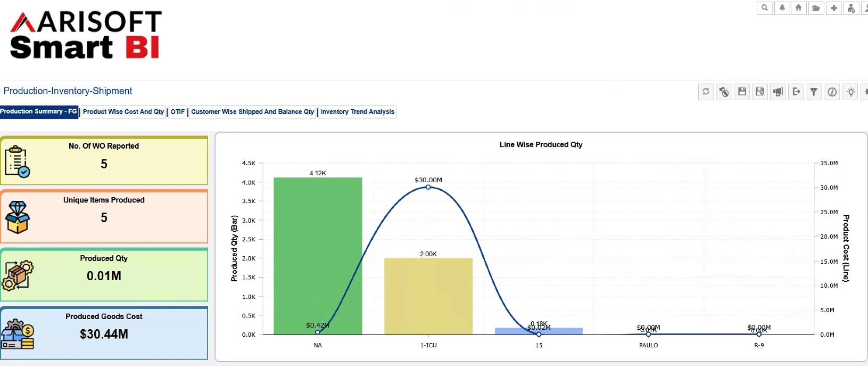Select the Produced Goods Cost card
This screenshot has height=366, width=868.
(x=104, y=333)
